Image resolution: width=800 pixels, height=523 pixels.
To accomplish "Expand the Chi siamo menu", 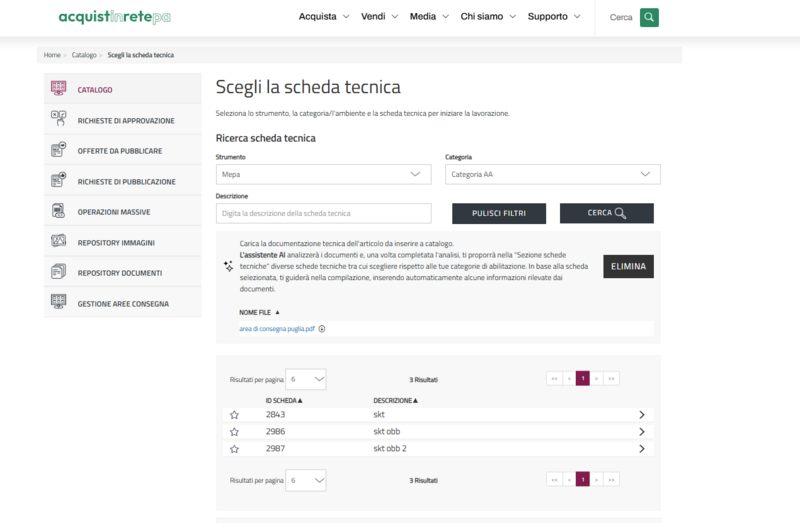I will click(488, 16).
